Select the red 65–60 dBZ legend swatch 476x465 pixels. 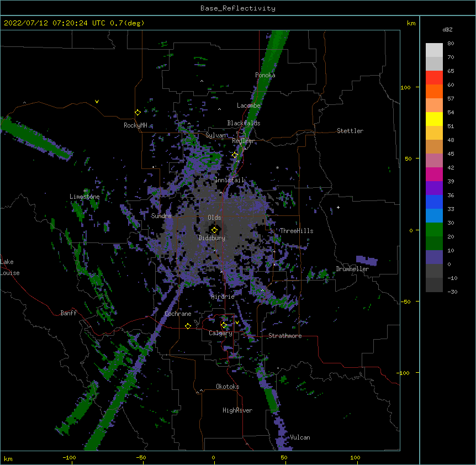tap(434, 77)
